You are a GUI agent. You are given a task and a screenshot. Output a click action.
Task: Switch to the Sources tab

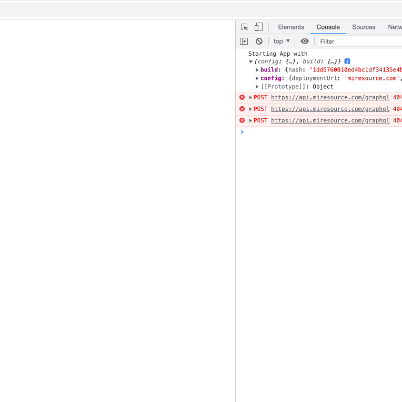[364, 27]
